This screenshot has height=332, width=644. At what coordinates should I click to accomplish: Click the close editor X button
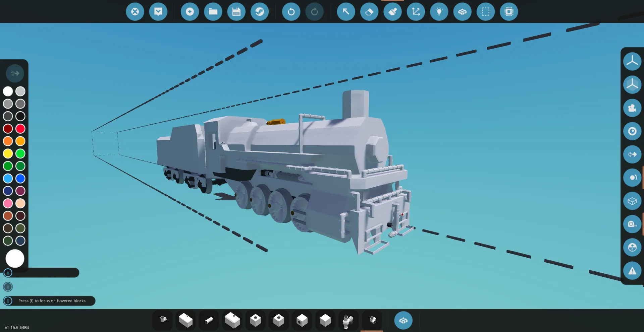135,12
